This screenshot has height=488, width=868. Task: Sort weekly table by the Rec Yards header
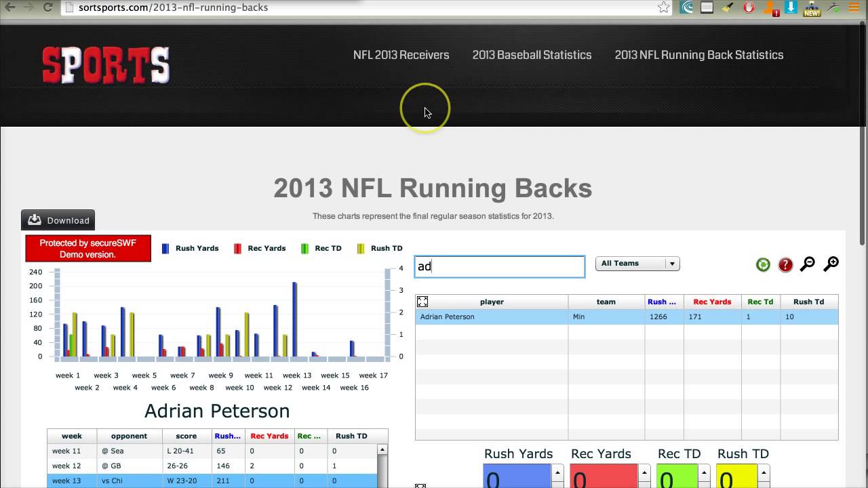pyautogui.click(x=269, y=436)
